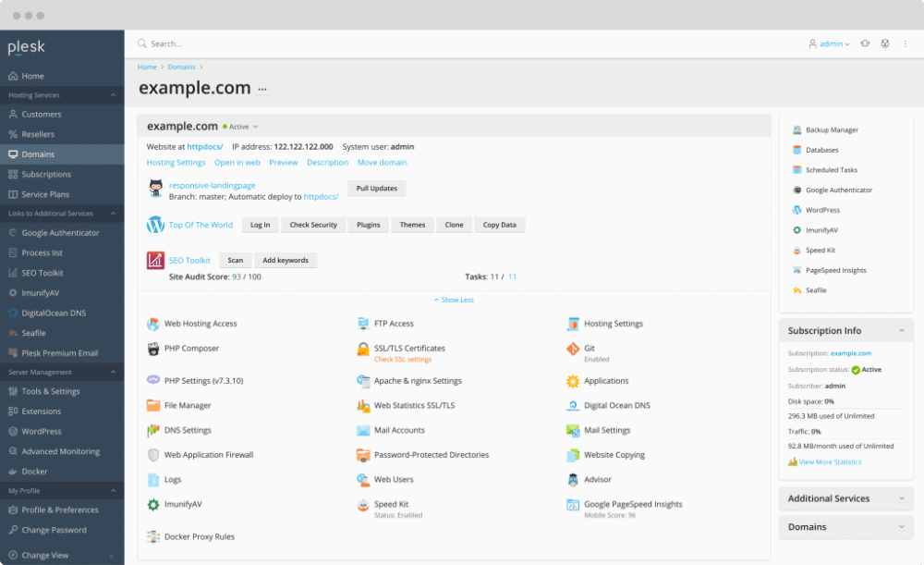Image resolution: width=924 pixels, height=565 pixels.
Task: Open Google PageSpeed Insights icon
Action: coord(573,505)
